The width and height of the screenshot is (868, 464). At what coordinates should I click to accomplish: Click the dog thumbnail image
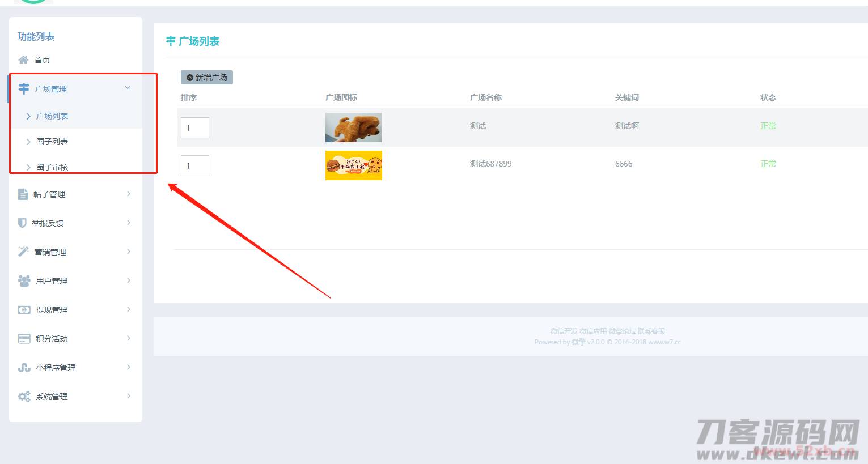(x=353, y=127)
